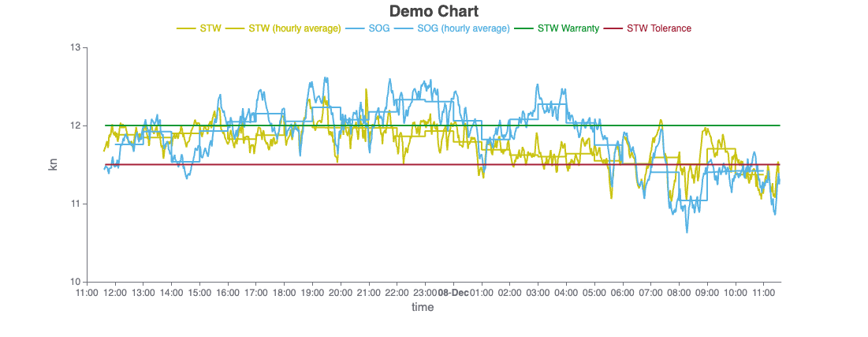
Task: Click the 13:00 x-axis tick label
Action: [x=143, y=291]
